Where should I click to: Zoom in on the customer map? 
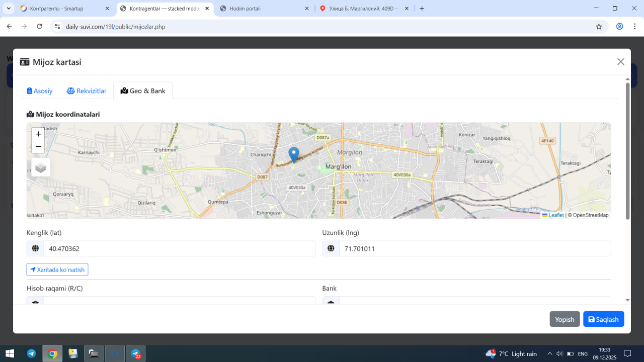pyautogui.click(x=38, y=134)
